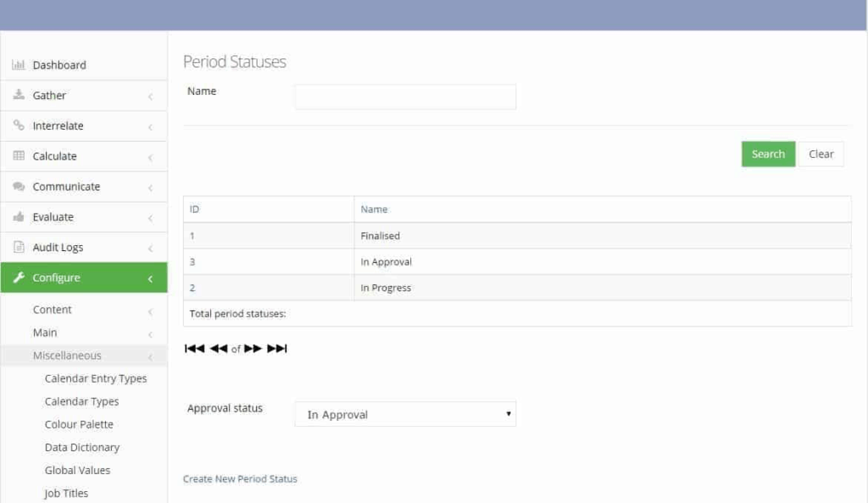Click the In Approval table cell
868x503 pixels.
[x=603, y=261]
